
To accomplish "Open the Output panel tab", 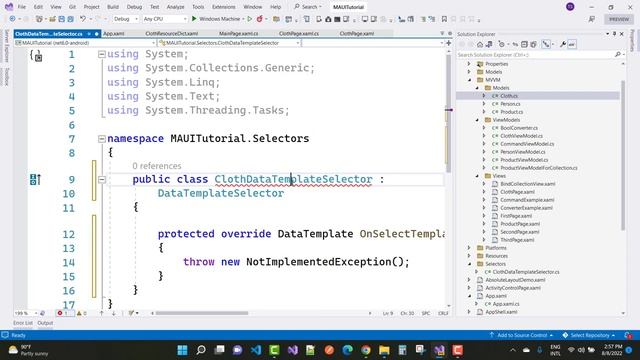I will pos(45,323).
